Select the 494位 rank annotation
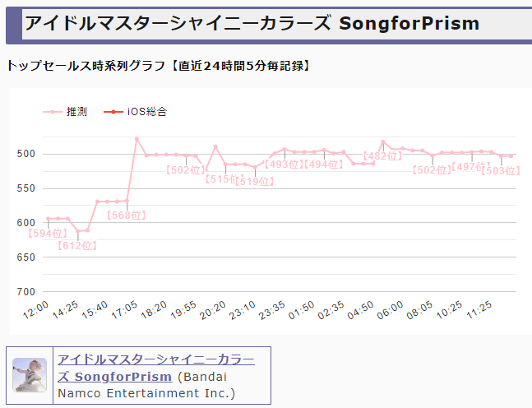 pyautogui.click(x=324, y=165)
